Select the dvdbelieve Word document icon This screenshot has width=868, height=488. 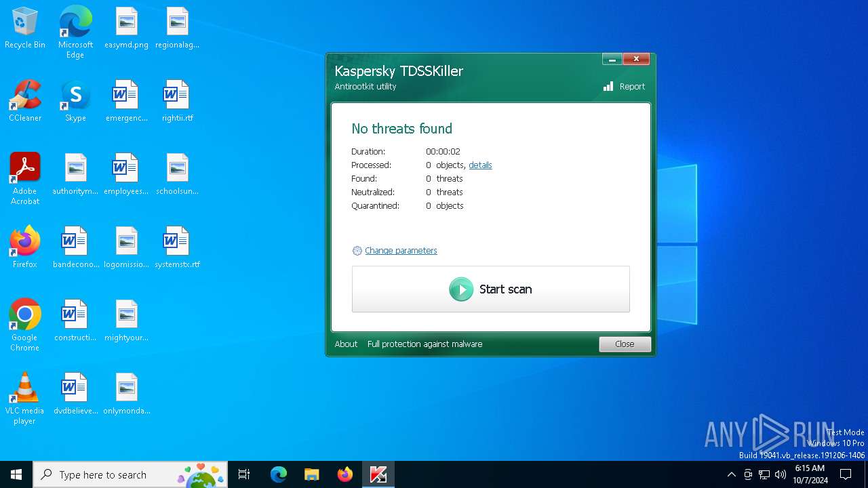coord(75,394)
